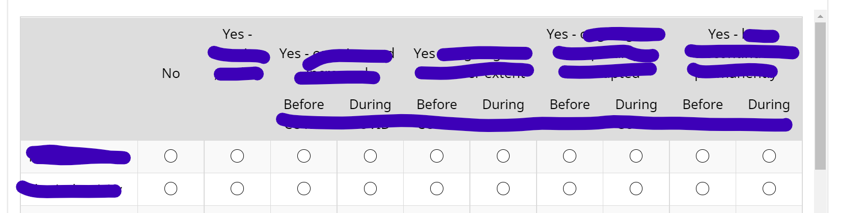868x213 pixels.
Task: Click the vertical scrollbar thumb
Action: coord(820,96)
